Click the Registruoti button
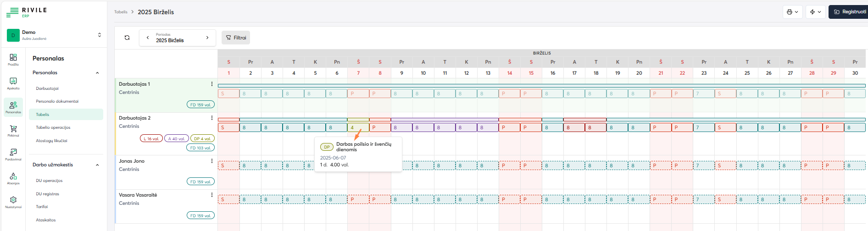Screen dimensions: 868x231 (x=849, y=12)
